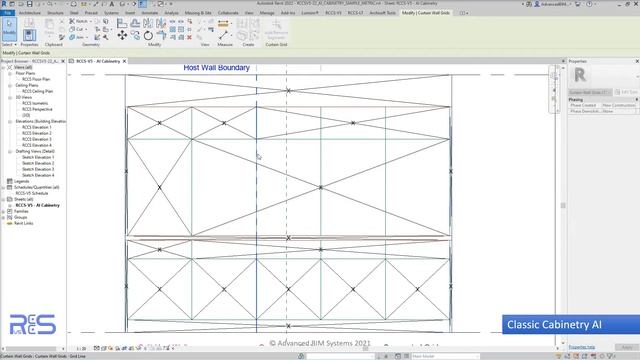
Task: Click the Legends icon in Project Browser
Action: pos(10,181)
